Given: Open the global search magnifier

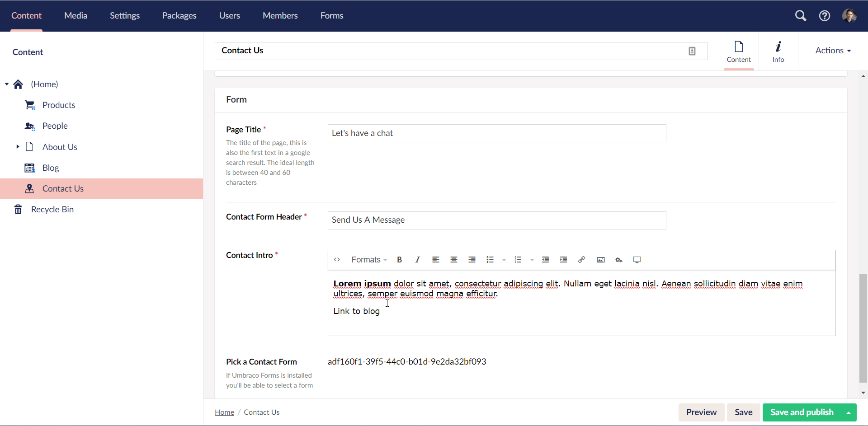Looking at the screenshot, I should 801,15.
